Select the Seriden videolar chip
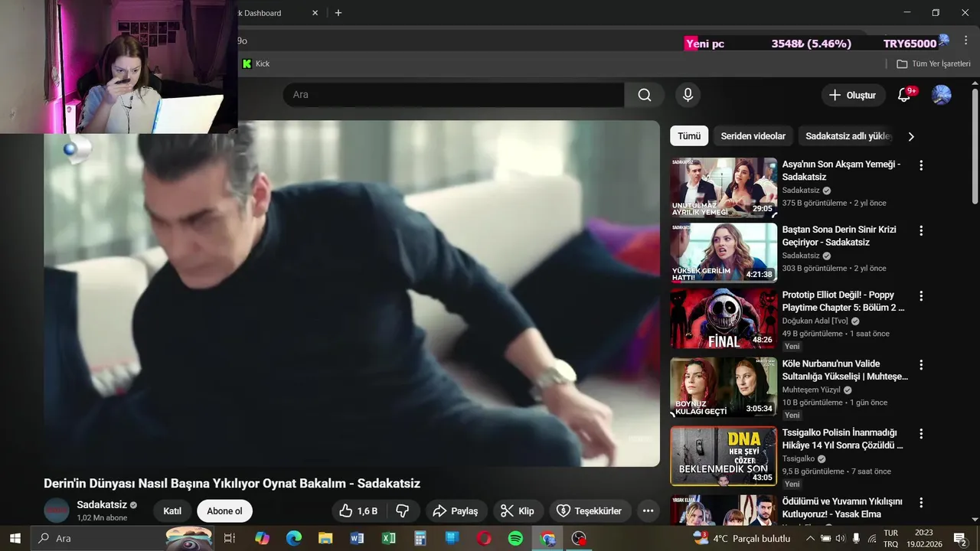This screenshot has height=551, width=980. click(x=753, y=136)
